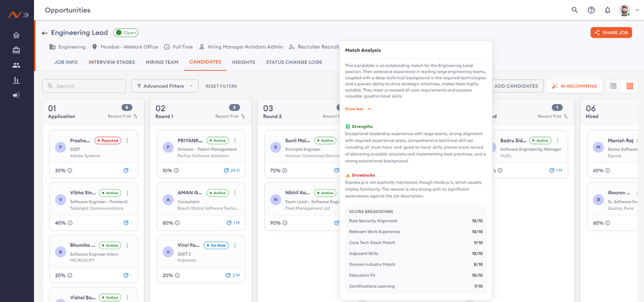Open Vibha Sin... card three-dot menu
The image size is (644, 302).
127,193
